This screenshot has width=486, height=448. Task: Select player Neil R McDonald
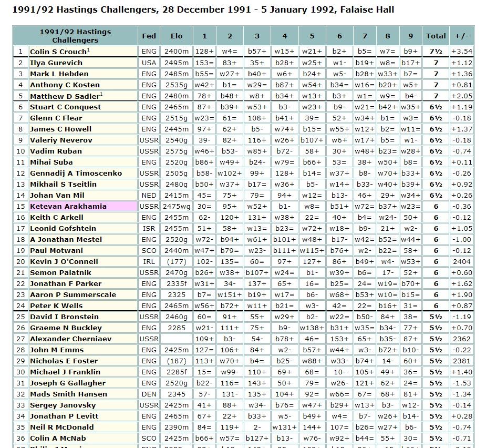pos(61,427)
